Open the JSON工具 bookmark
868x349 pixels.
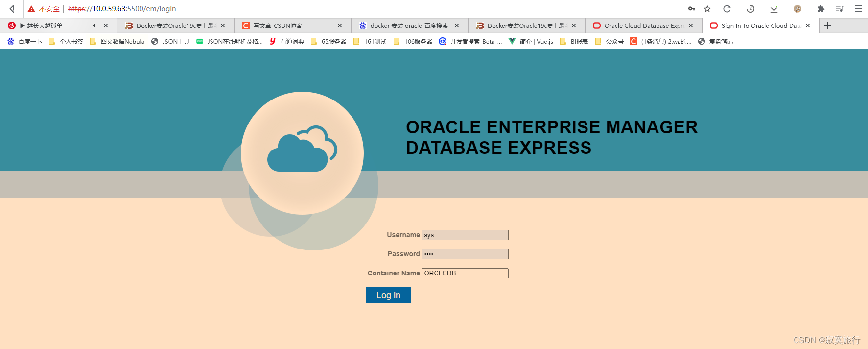coord(170,41)
